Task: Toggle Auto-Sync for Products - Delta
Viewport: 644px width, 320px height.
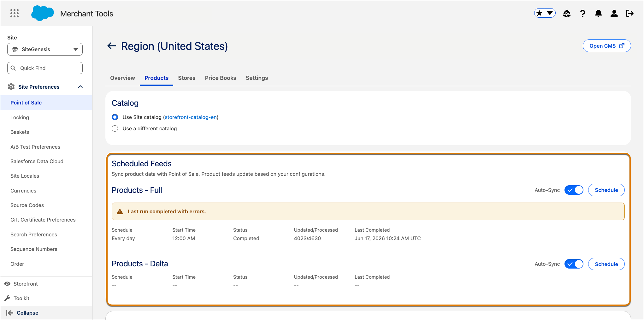Action: (574, 264)
